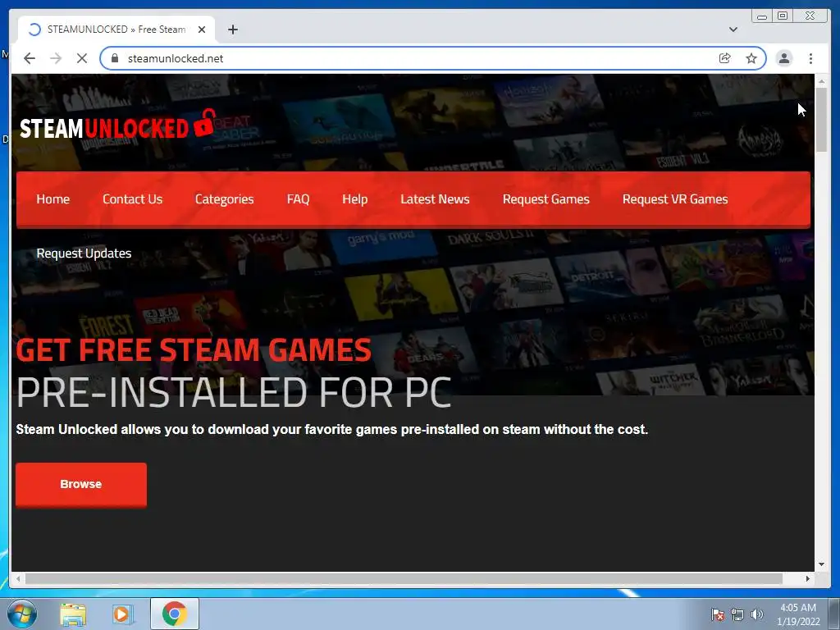The width and height of the screenshot is (840, 630).
Task: Click the vertical scrollbar down arrow
Action: (821, 564)
